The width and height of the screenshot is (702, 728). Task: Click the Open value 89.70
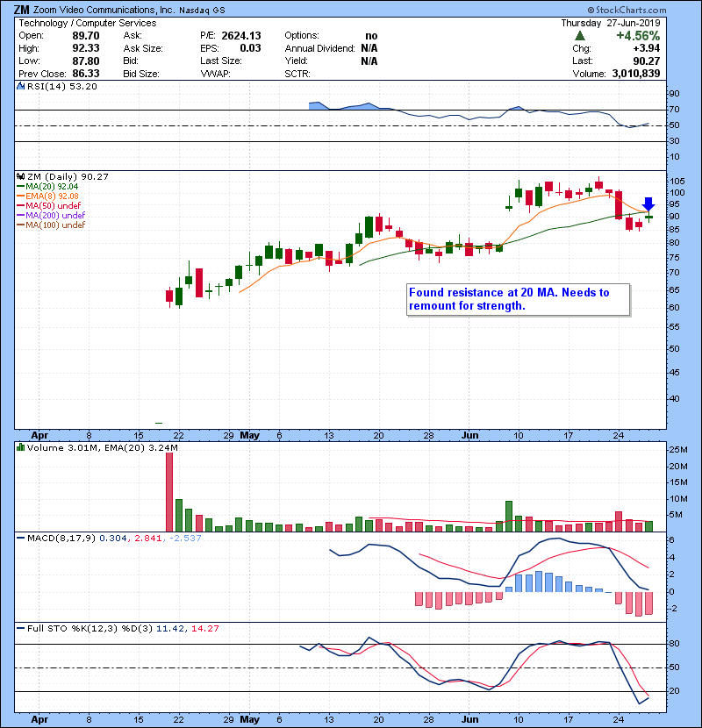coord(86,36)
